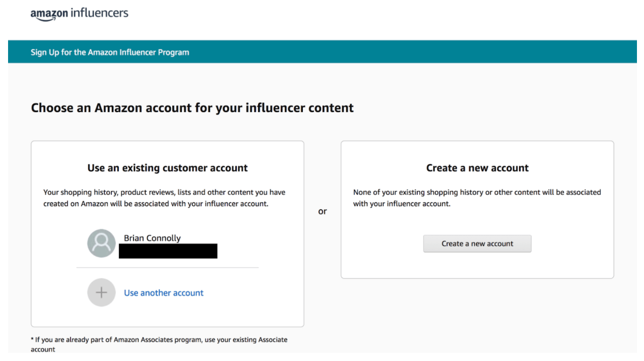The width and height of the screenshot is (644, 361).
Task: Click the Create a new account button
Action: pyautogui.click(x=477, y=244)
